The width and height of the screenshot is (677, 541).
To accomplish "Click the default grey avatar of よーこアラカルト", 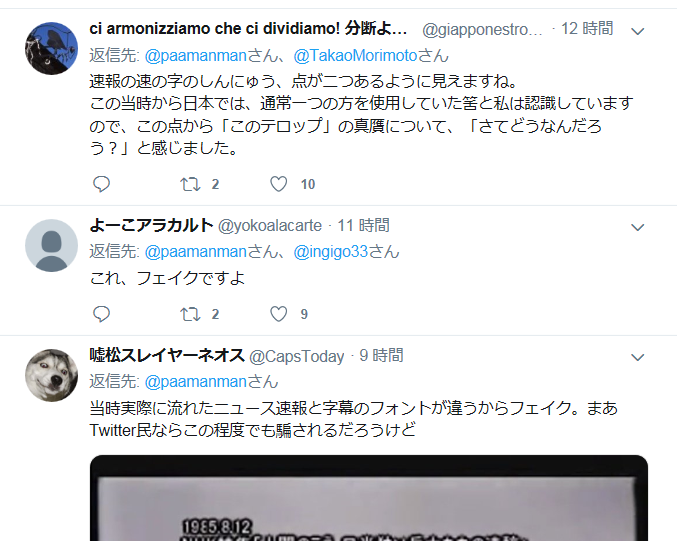I will [x=51, y=245].
